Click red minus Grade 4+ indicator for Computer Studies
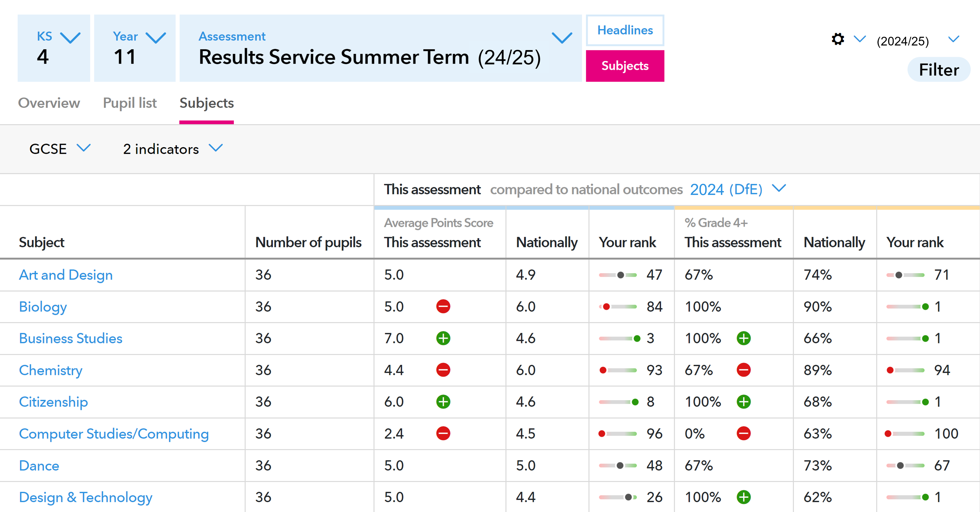 744,433
